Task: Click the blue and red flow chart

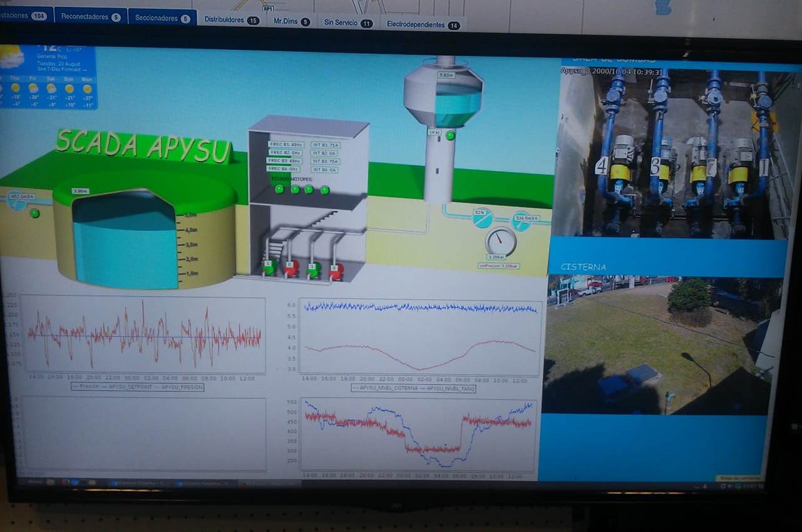Action: pyautogui.click(x=418, y=434)
